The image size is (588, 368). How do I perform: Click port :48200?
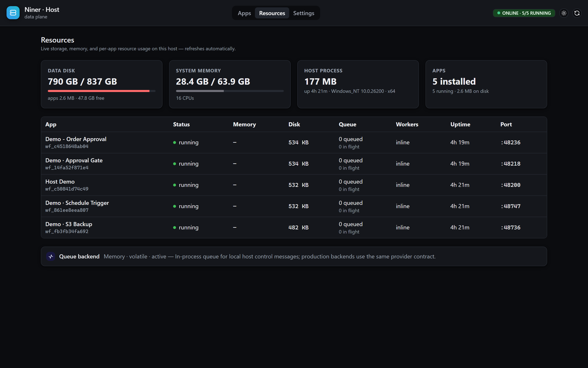[x=510, y=185]
